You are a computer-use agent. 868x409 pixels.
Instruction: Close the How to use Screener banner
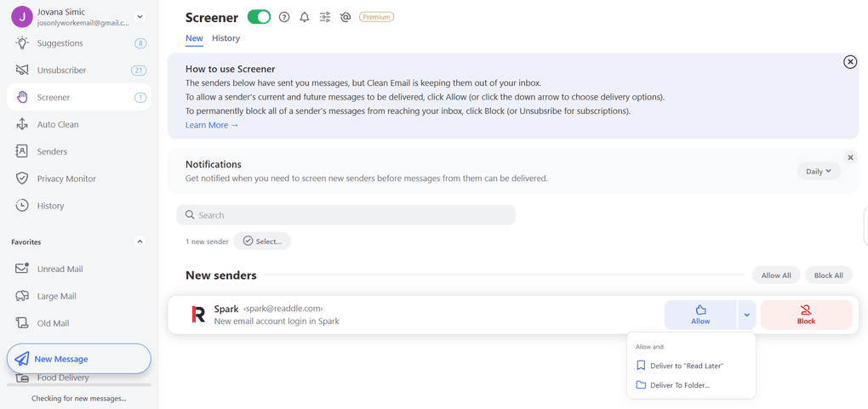pos(850,62)
